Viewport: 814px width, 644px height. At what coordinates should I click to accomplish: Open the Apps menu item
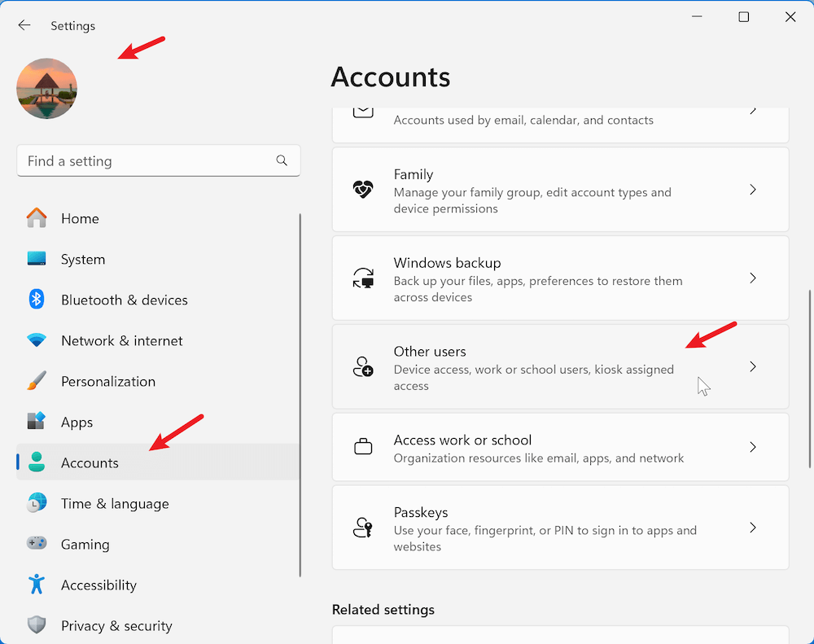(77, 422)
